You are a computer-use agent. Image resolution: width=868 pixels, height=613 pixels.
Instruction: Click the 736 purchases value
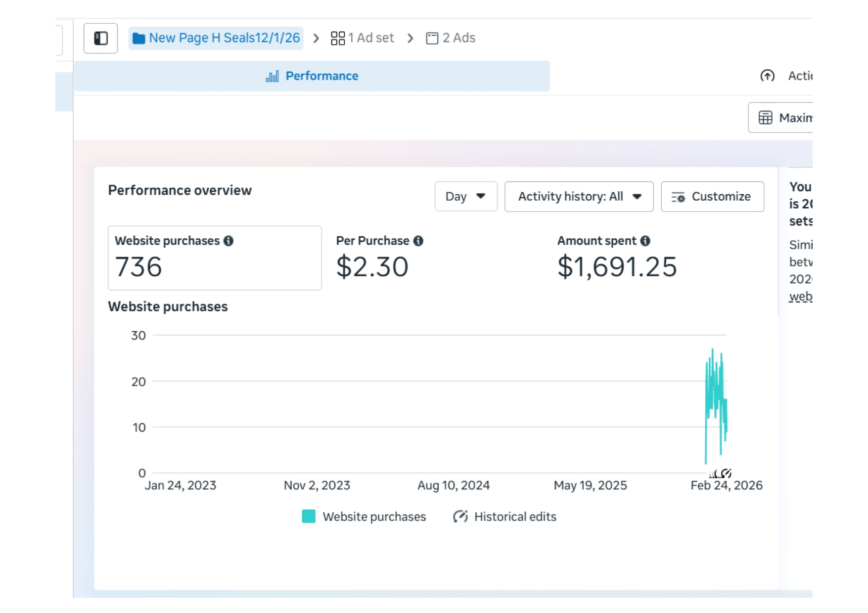138,267
